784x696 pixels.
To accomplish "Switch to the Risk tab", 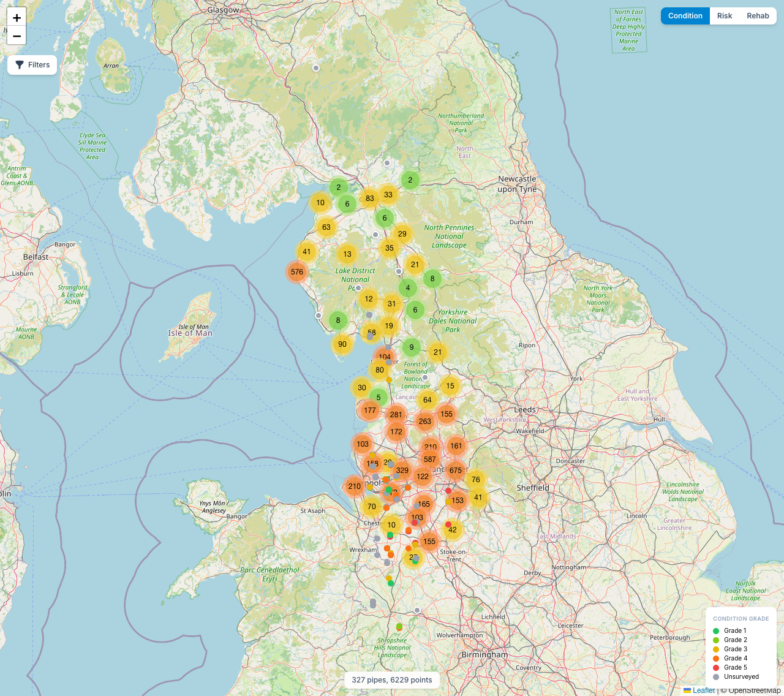I will [x=725, y=16].
